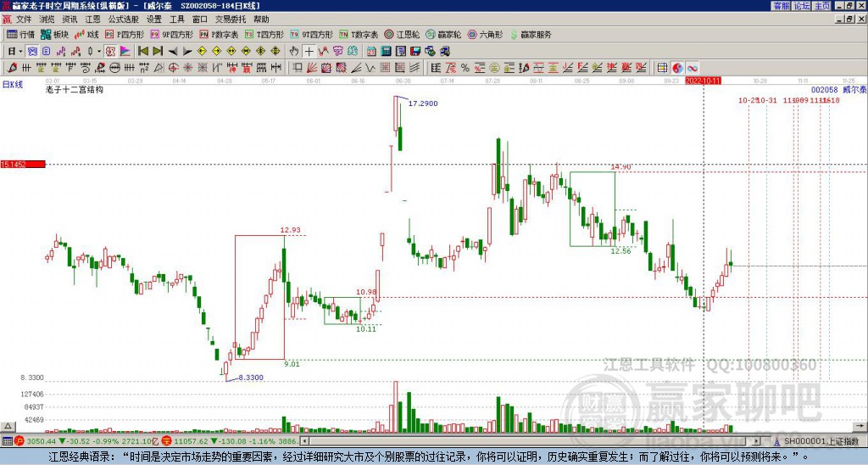Click the 日K线 chart label
Viewport: 868px width, 465px height.
[x=12, y=85]
